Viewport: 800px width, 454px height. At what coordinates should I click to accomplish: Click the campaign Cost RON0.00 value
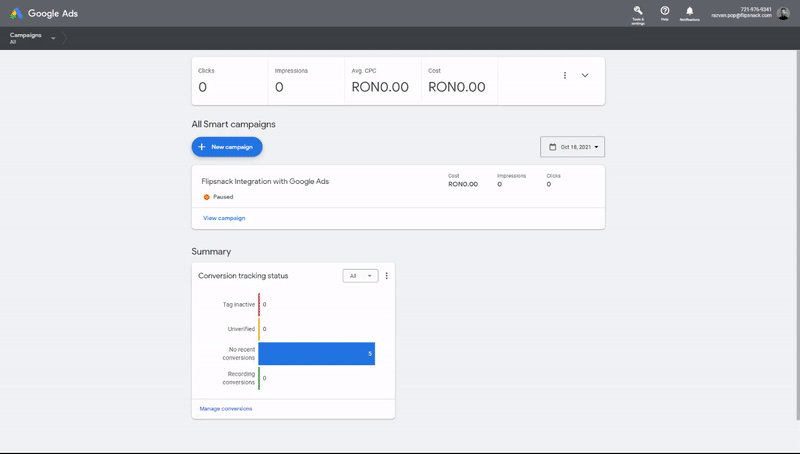point(463,184)
